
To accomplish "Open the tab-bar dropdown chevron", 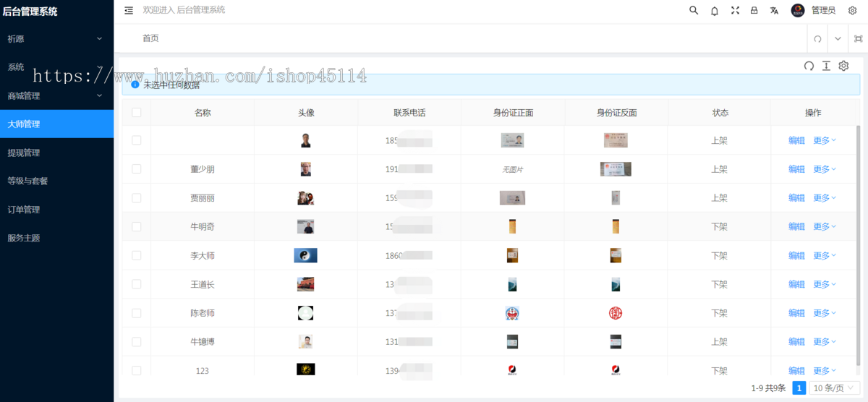I will pos(838,38).
